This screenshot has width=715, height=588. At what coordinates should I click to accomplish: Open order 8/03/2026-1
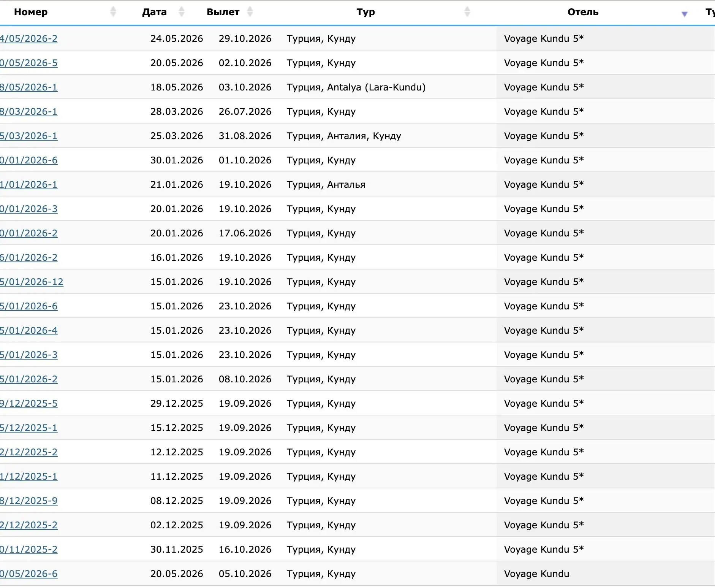[29, 111]
